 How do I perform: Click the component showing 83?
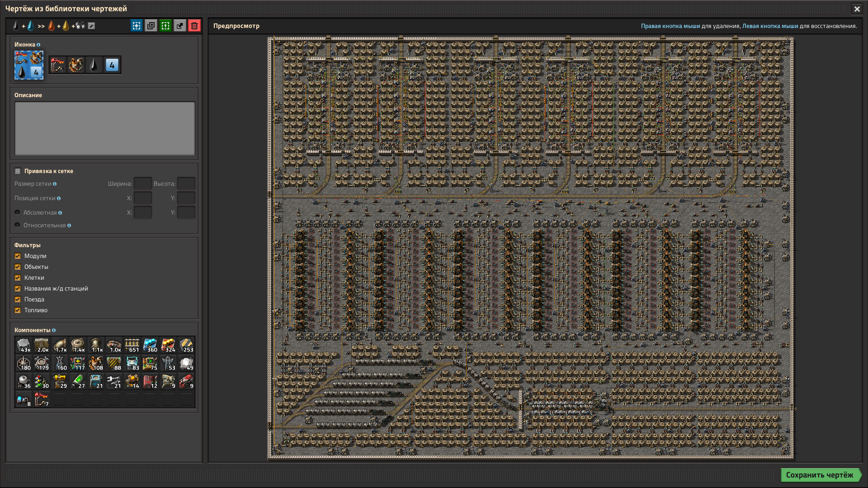coord(132,363)
